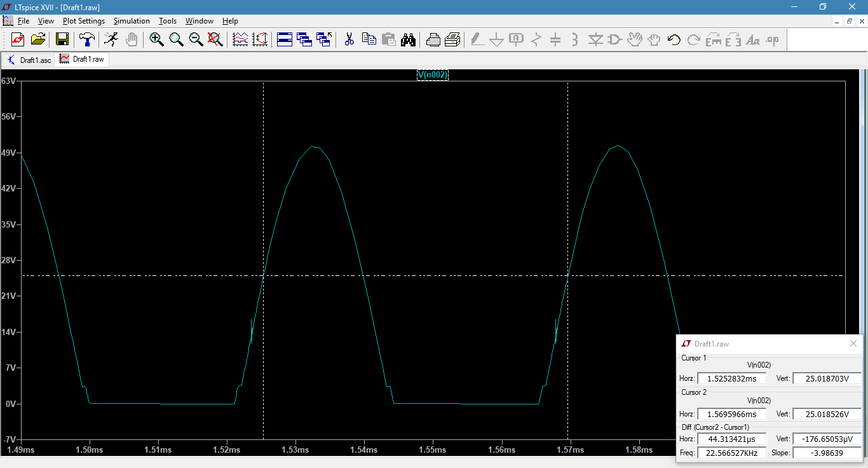This screenshot has width=868, height=468.
Task: Switch to the Draft1.raw tab
Action: point(83,59)
